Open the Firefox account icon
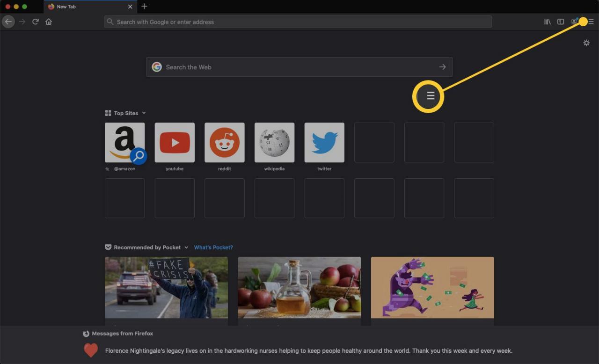The height and width of the screenshot is (364, 599). tap(574, 22)
